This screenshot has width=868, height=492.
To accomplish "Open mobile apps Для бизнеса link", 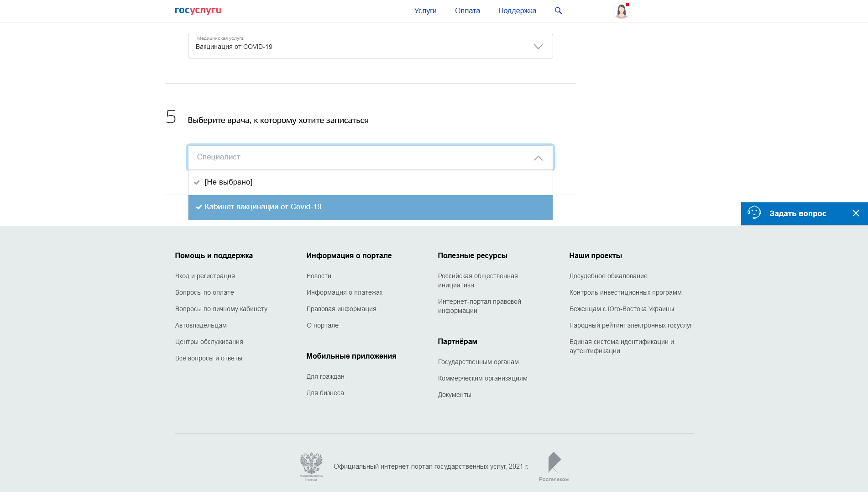I will 325,393.
